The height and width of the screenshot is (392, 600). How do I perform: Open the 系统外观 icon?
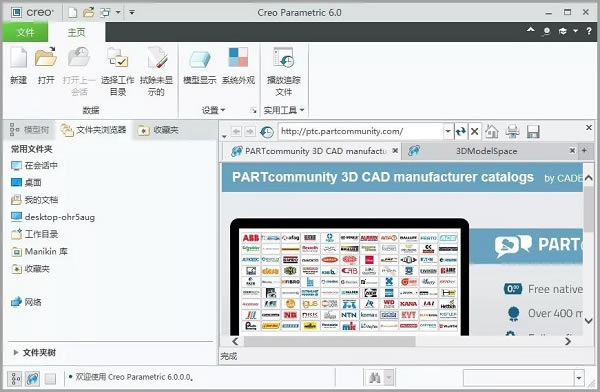tap(238, 57)
